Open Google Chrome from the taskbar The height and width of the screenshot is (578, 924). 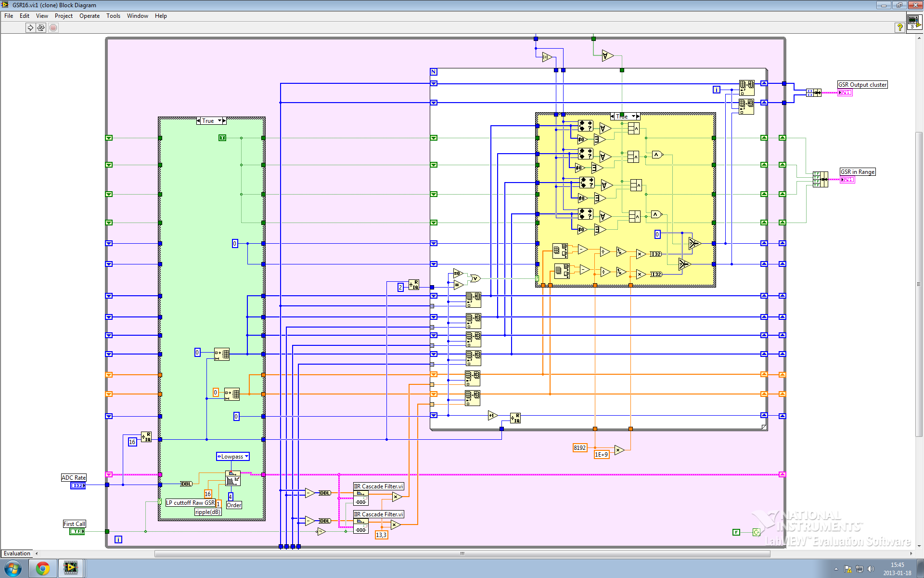43,569
